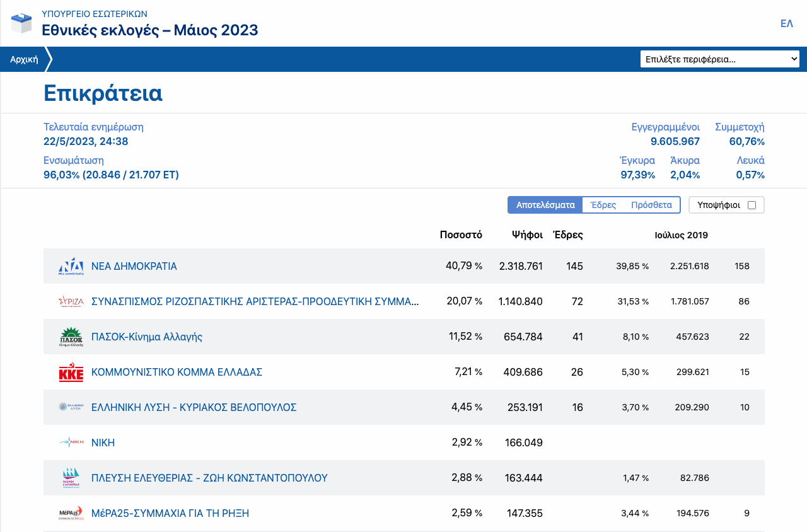The image size is (807, 532).
Task: Open ΕΛΛΗΝΙΚΗ ΛΥΣΗ - ΚΥΡΙΑΚΟΣ ΒΕΛΟΠΟΥΛΟΣ link
Action: point(194,407)
